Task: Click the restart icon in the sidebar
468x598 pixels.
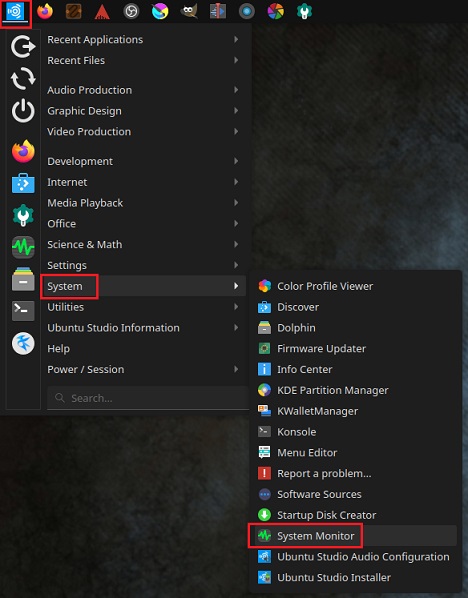Action: pos(23,79)
